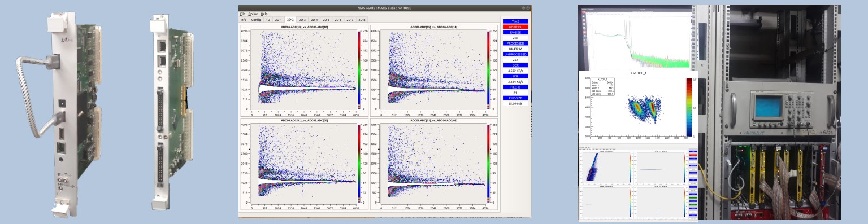Go to the 2D-3 tab
The width and height of the screenshot is (868, 224).
click(x=302, y=19)
